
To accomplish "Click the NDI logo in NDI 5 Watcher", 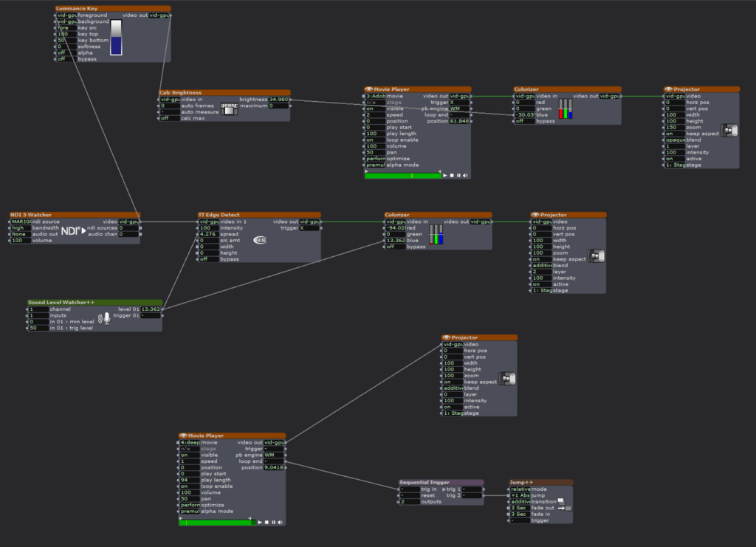I will [73, 231].
